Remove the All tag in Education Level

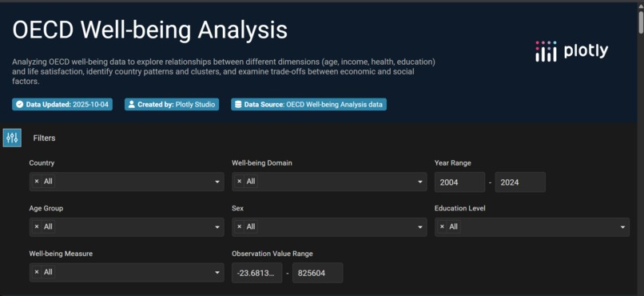click(442, 226)
